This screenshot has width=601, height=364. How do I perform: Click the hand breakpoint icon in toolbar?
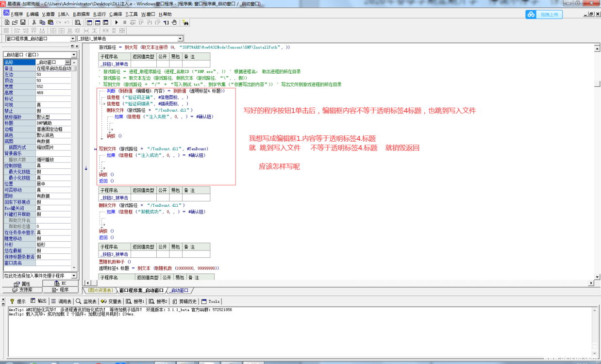pyautogui.click(x=175, y=22)
